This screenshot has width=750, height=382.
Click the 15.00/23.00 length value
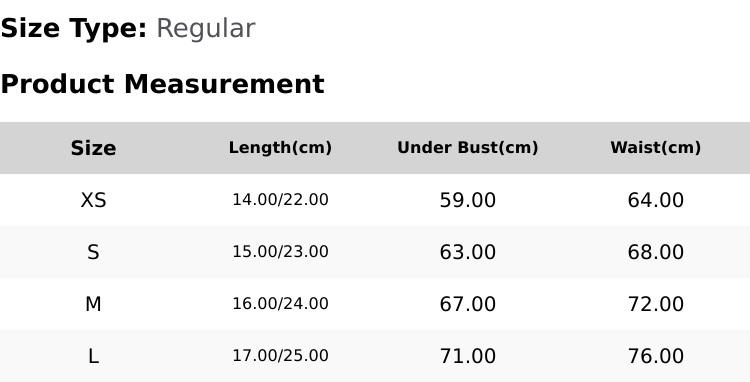click(x=280, y=251)
